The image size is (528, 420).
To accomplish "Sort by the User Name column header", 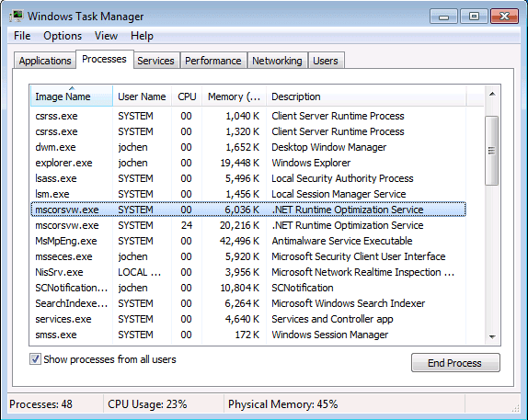I will pos(142,96).
